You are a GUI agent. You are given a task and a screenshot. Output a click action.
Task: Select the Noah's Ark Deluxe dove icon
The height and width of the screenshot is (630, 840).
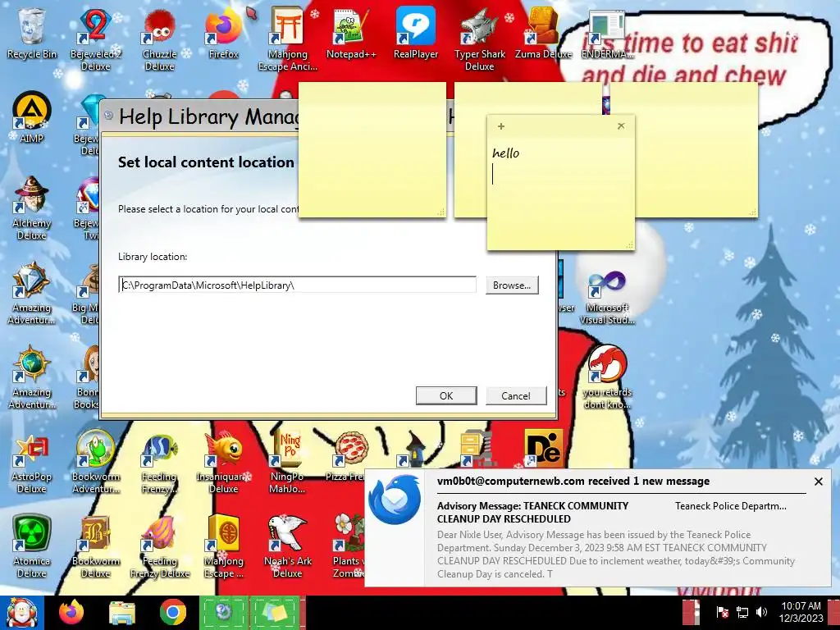tap(288, 546)
